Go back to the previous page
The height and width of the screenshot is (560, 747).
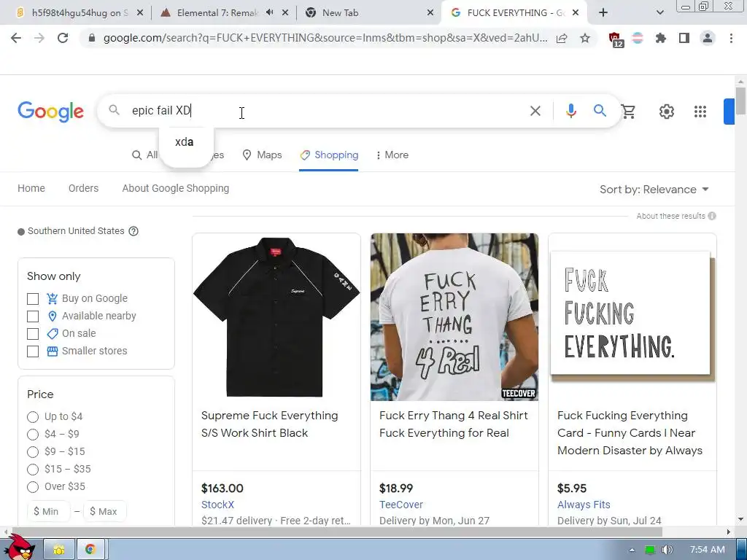pos(16,38)
